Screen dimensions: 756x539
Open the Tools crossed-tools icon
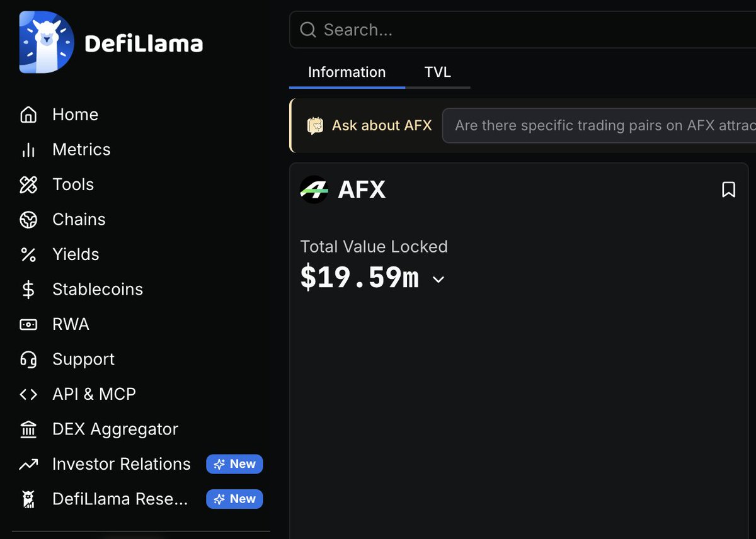pos(28,184)
